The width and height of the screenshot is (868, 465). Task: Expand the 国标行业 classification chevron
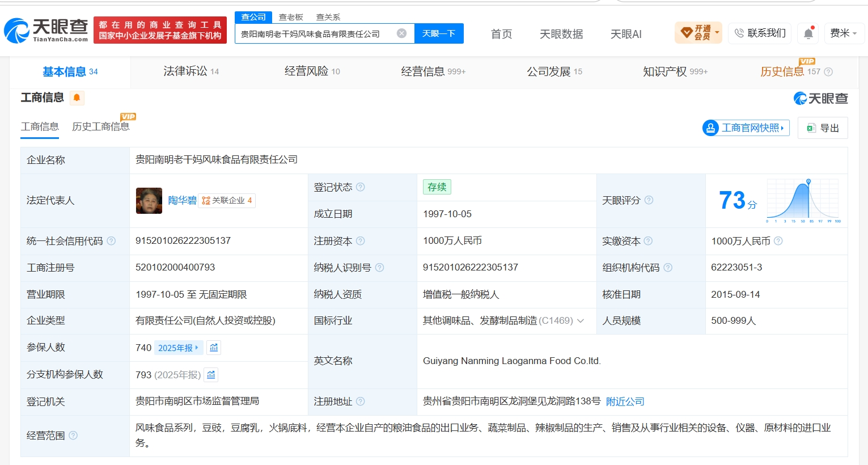tap(581, 321)
